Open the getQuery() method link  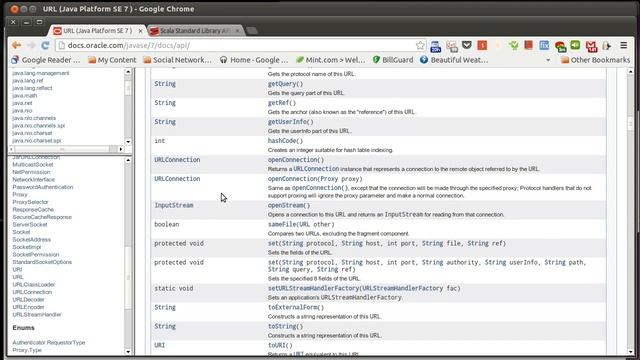[x=285, y=84]
